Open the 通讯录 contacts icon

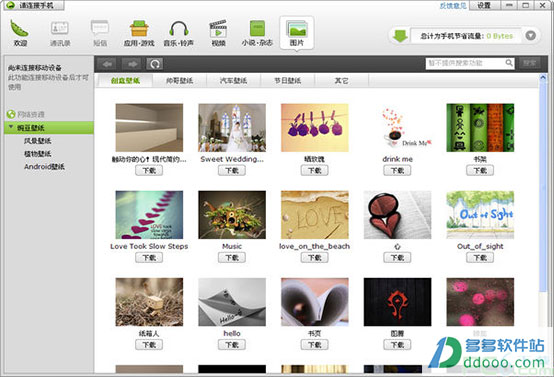pos(60,33)
